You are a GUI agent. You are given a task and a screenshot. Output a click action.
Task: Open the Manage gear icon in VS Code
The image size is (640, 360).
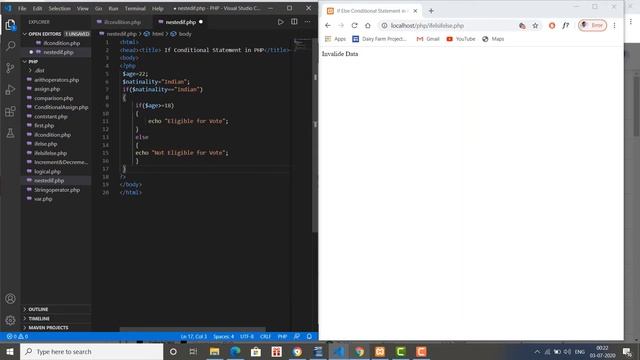pos(10,320)
